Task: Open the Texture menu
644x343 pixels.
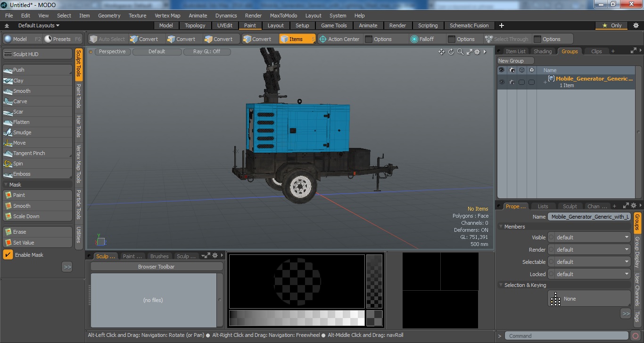Action: [137, 16]
